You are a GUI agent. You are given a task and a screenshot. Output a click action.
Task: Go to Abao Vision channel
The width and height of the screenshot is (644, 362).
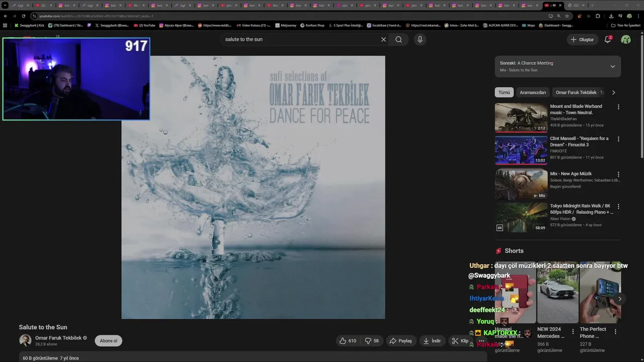[560, 219]
